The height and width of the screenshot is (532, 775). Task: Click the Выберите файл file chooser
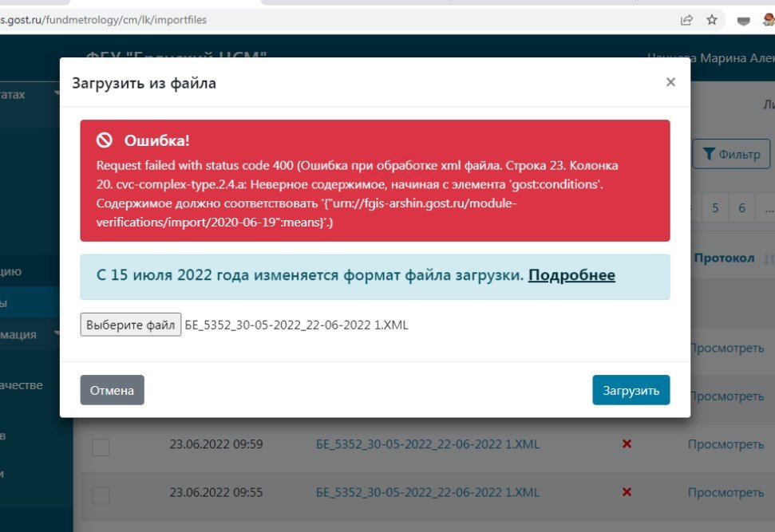click(131, 325)
